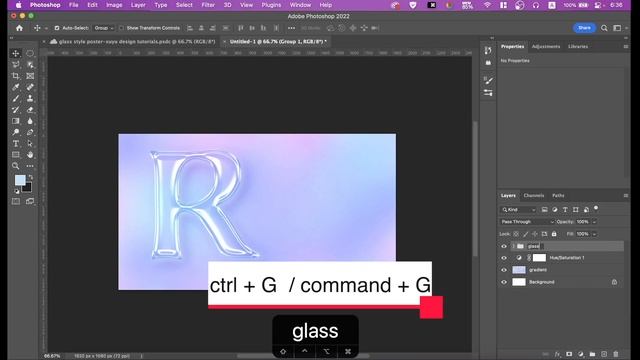Open the Window menu
Screen dimensions: 640x360
point(300,5)
